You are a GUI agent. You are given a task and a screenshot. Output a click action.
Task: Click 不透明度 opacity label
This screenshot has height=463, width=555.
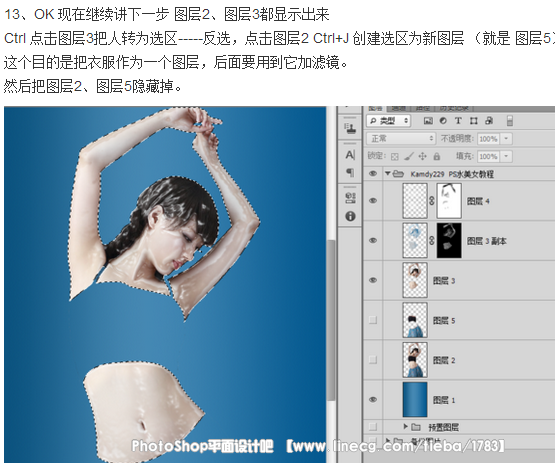pyautogui.click(x=457, y=138)
